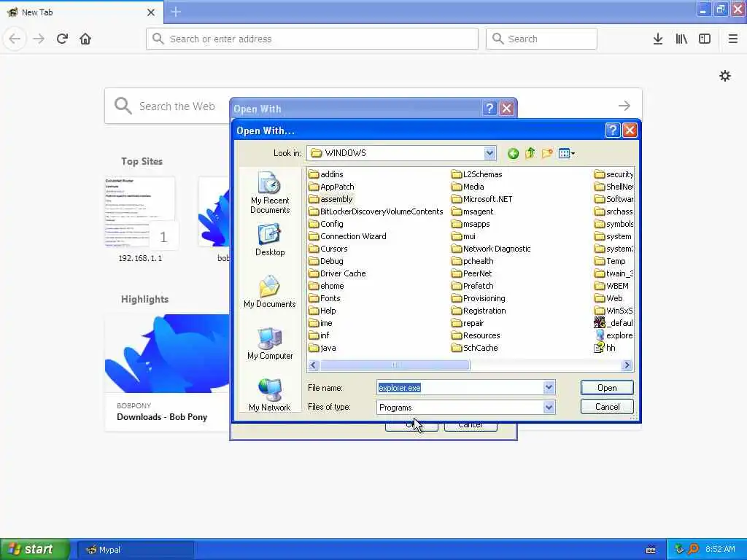
Task: Open My Network in places bar
Action: tap(270, 395)
